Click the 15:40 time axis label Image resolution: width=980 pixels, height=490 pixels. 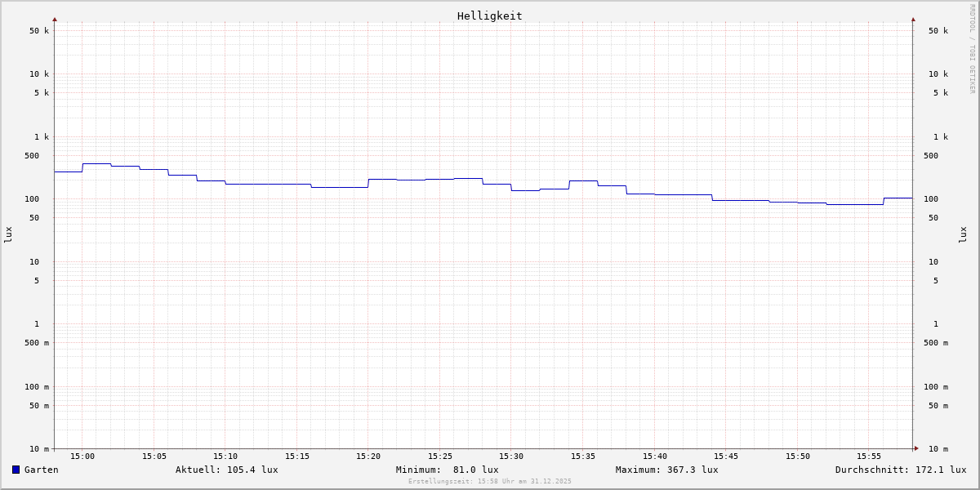[655, 457]
